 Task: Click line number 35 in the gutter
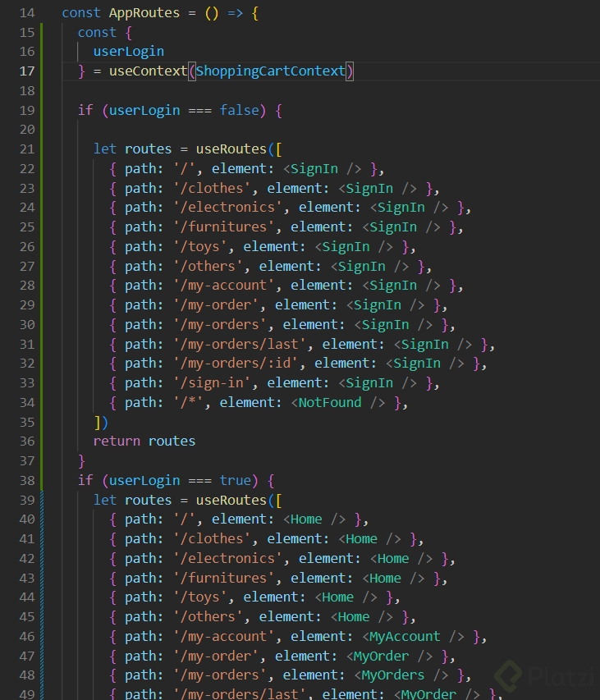(x=27, y=423)
